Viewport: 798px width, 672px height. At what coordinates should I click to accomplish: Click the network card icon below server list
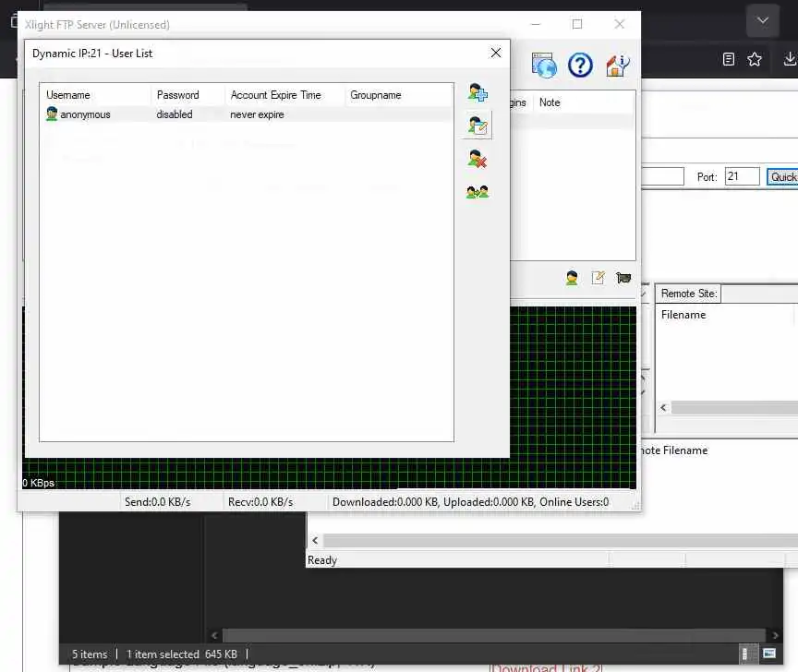[623, 278]
